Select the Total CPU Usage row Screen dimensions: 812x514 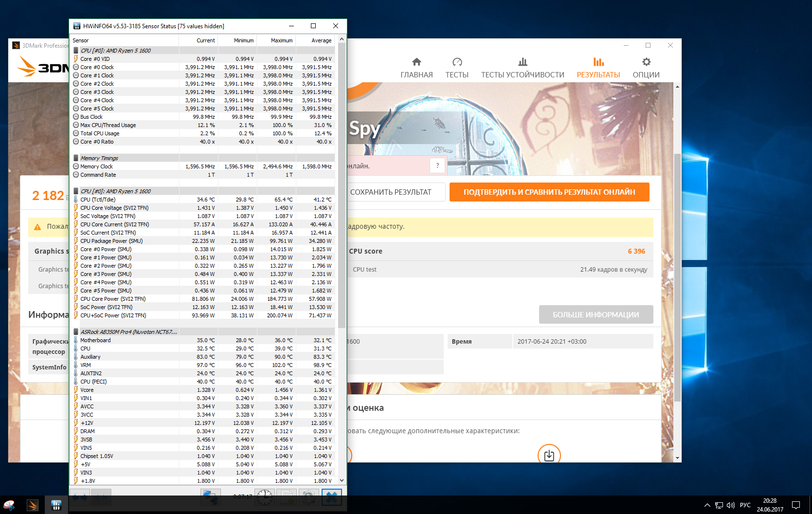click(203, 133)
